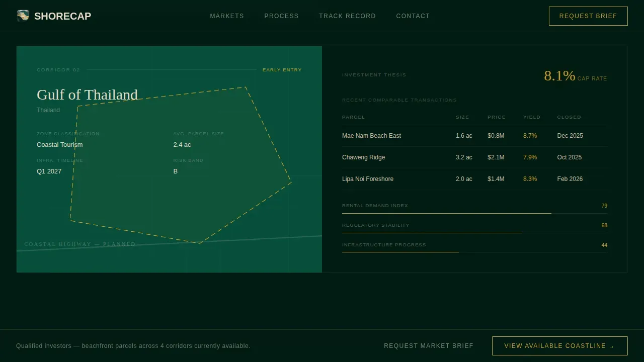Select the Chaweng Ridge parcel name
The height and width of the screenshot is (362, 644).
[363, 157]
